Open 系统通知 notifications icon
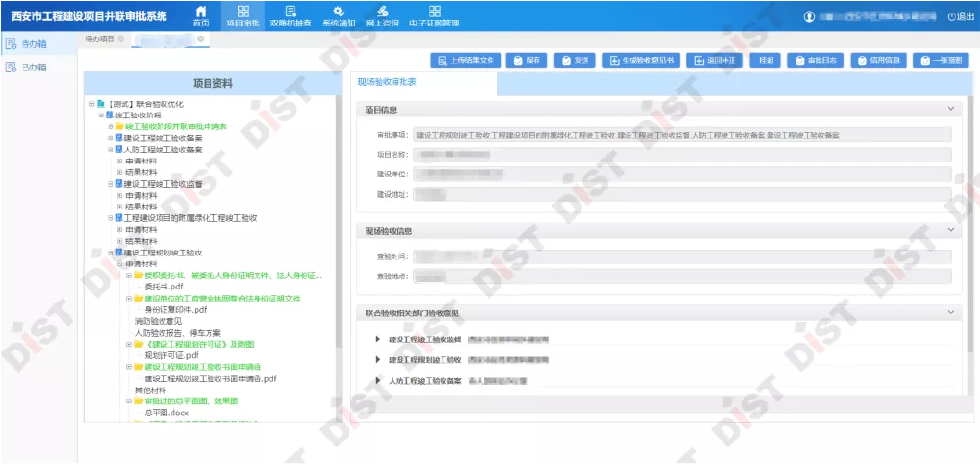980x464 pixels. tap(338, 15)
